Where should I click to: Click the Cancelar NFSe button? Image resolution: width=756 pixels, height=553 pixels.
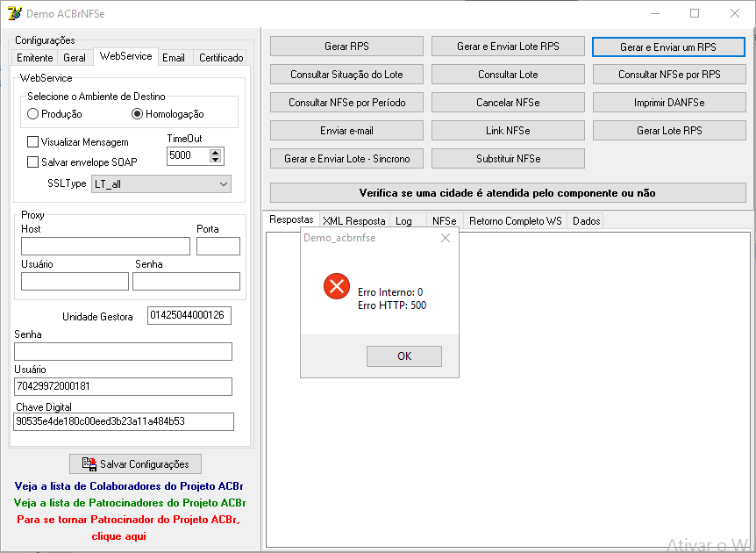pos(508,103)
